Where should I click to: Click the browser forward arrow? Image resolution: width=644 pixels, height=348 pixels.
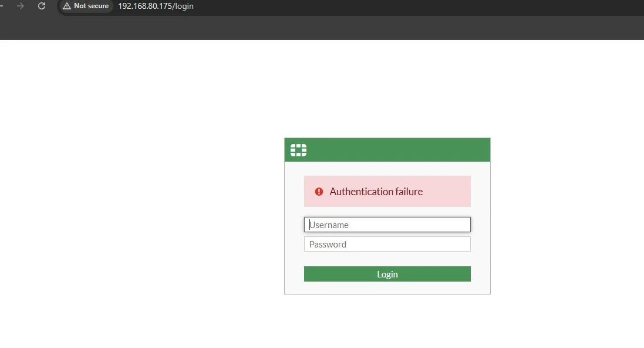(x=20, y=6)
